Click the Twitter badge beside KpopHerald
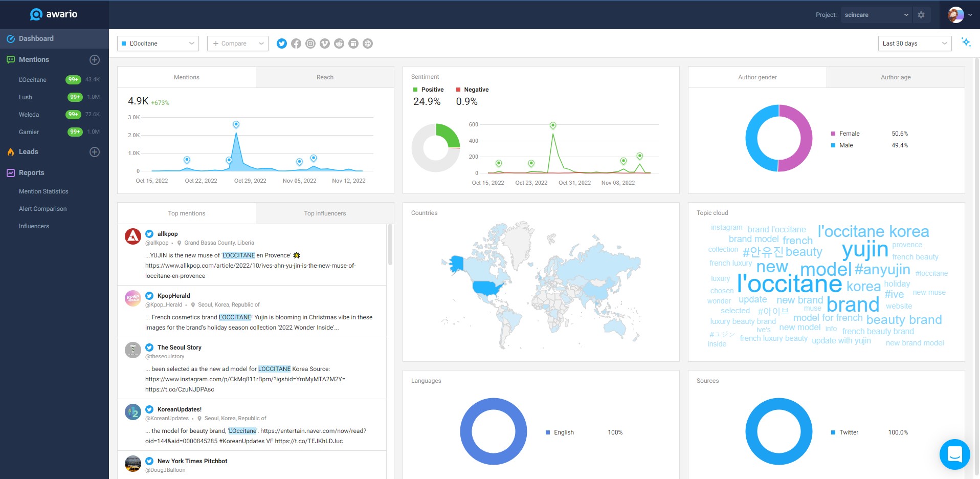 coord(149,296)
